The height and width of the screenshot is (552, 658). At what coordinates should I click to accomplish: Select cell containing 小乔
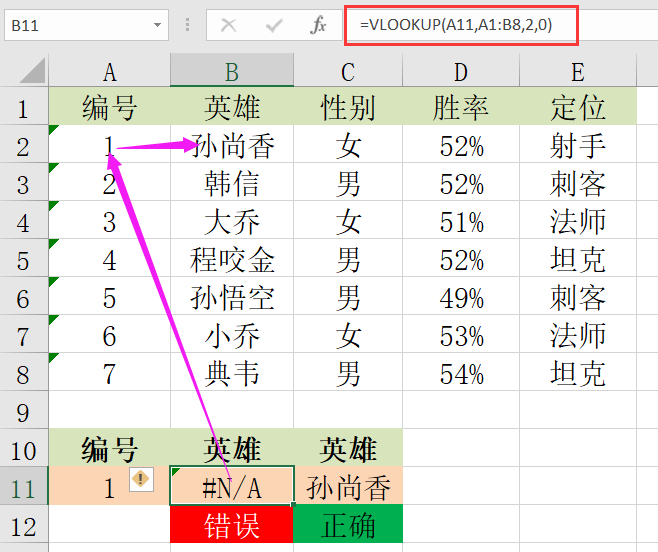232,335
